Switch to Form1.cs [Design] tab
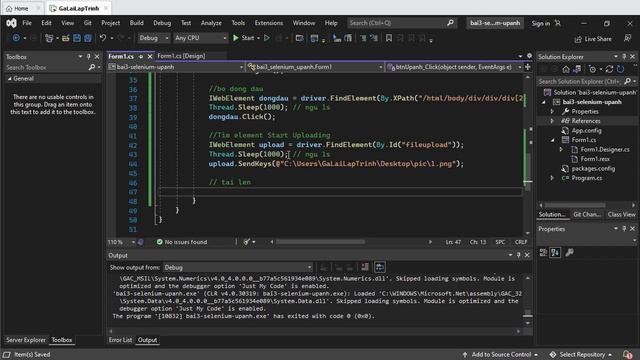This screenshot has width=640, height=360. point(181,56)
